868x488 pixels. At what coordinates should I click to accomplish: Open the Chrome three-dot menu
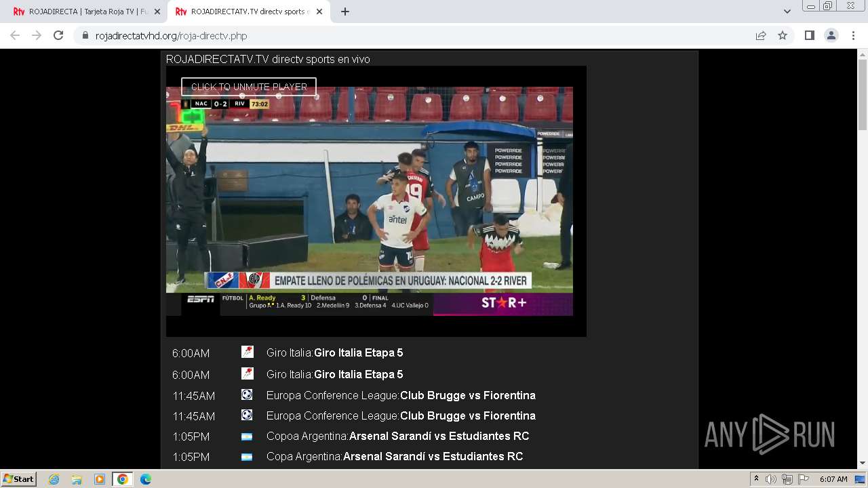pos(853,35)
